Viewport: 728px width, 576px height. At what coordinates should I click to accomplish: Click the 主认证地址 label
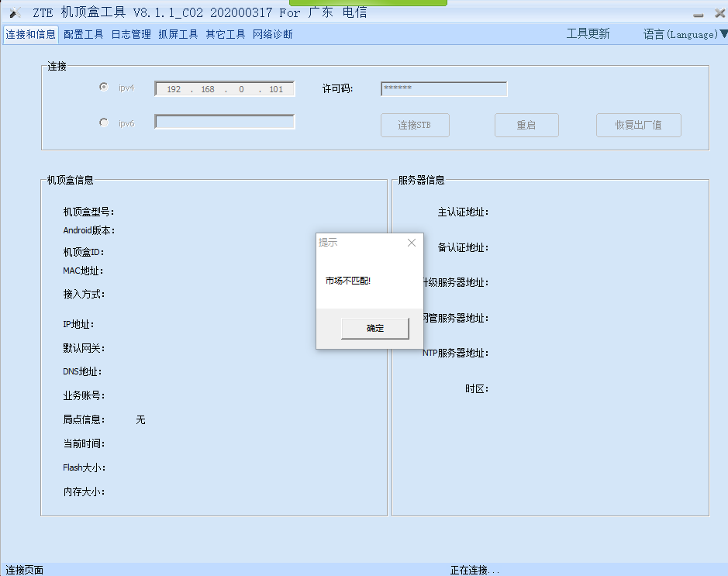tap(463, 212)
